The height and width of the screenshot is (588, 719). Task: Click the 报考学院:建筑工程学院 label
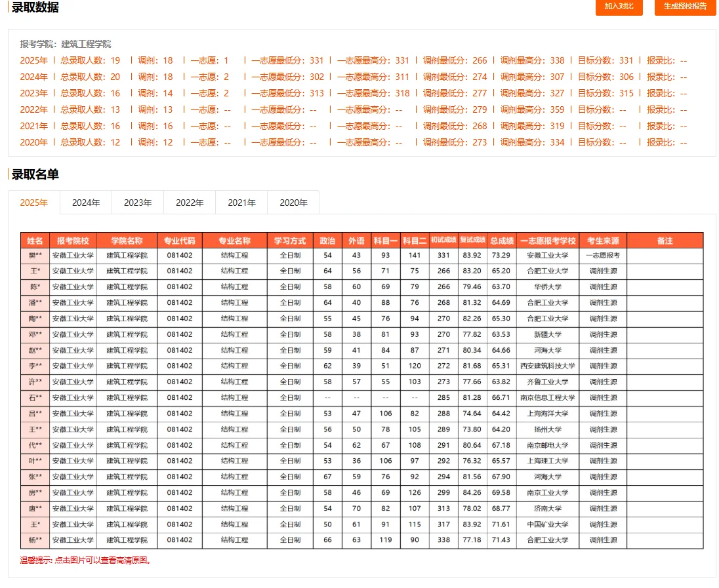coord(66,44)
